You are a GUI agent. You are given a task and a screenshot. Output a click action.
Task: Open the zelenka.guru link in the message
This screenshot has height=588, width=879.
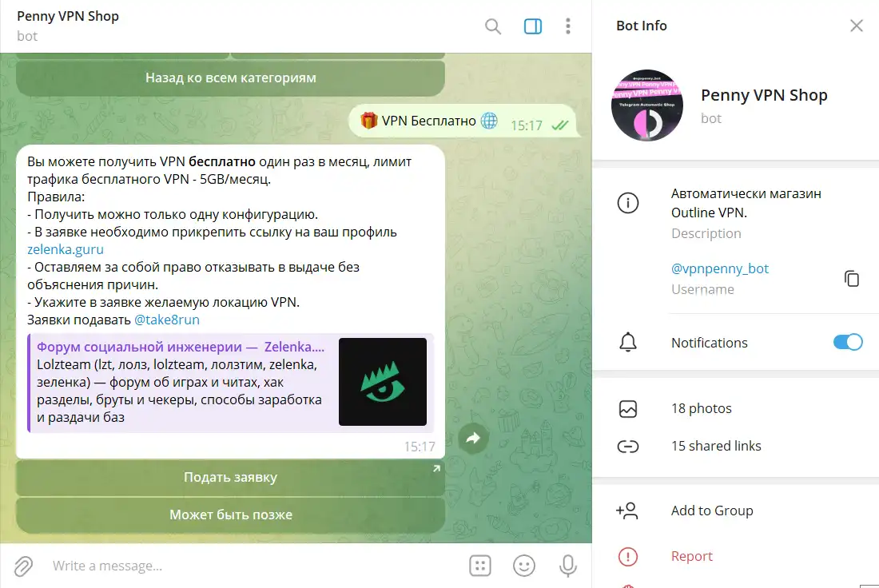point(66,249)
